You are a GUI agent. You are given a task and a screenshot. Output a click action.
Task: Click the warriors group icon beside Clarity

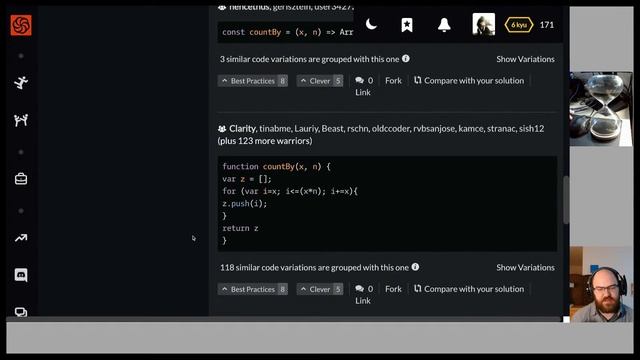[222, 129]
